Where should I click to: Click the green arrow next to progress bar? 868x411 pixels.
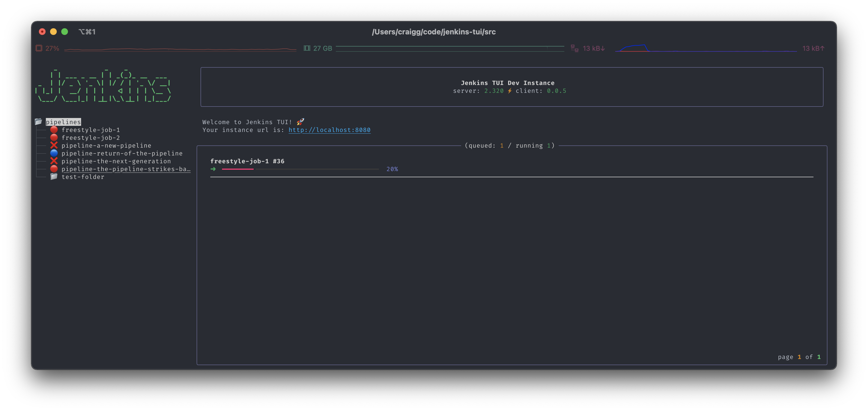pyautogui.click(x=213, y=169)
